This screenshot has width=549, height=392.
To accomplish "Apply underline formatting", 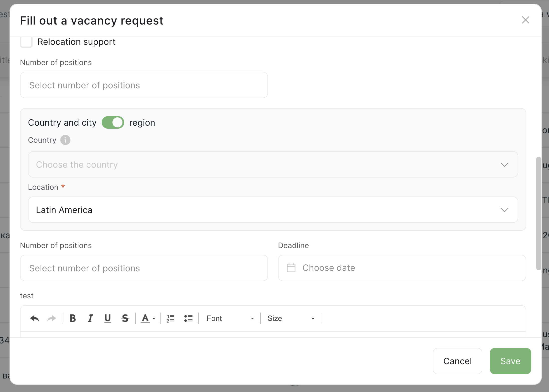I will pos(108,318).
